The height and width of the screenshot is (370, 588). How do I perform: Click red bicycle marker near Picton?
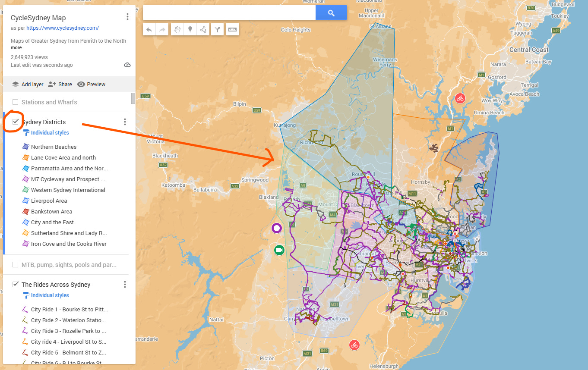(x=354, y=345)
